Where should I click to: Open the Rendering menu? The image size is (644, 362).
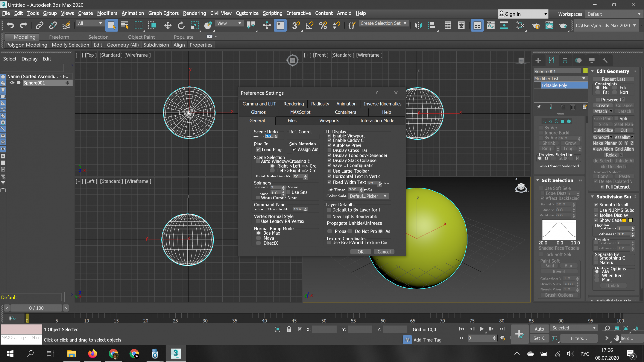(194, 13)
